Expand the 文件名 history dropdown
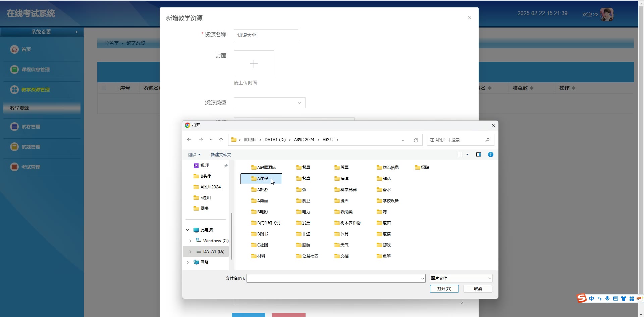 coord(422,278)
